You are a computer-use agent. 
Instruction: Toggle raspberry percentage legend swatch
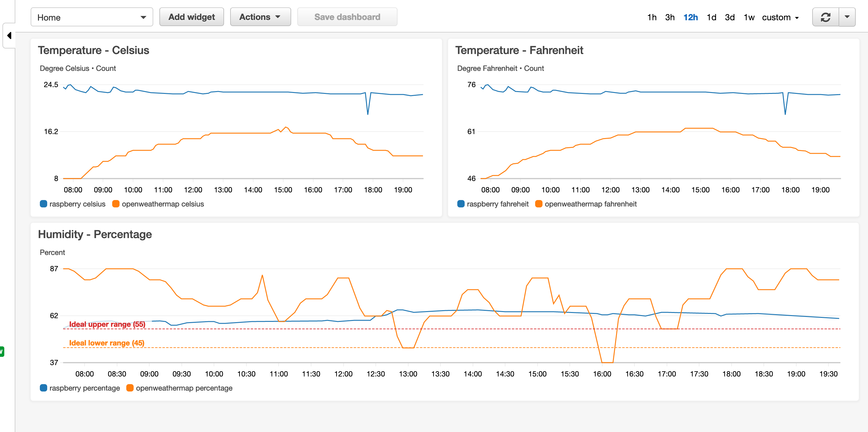point(44,388)
